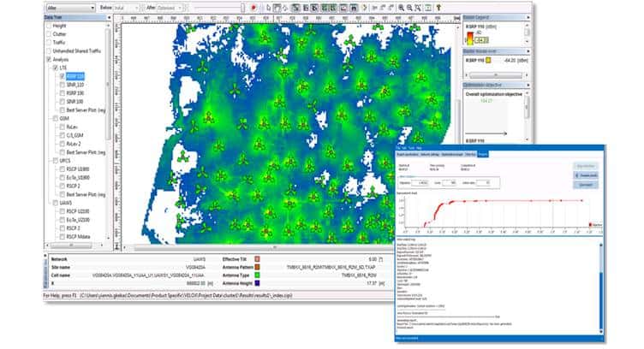Click the red record icon in toolbar

[x=253, y=7]
